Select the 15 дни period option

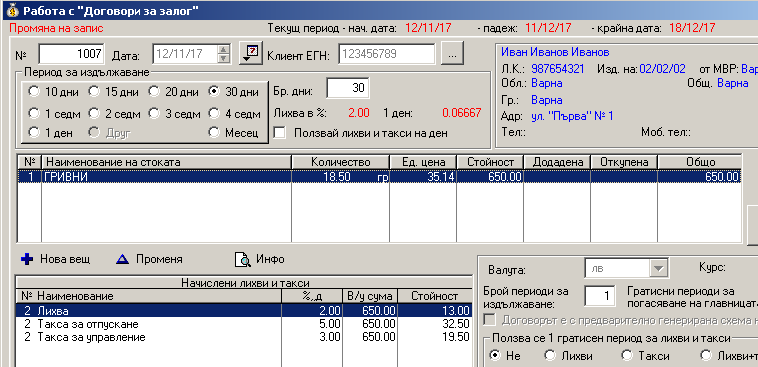95,91
